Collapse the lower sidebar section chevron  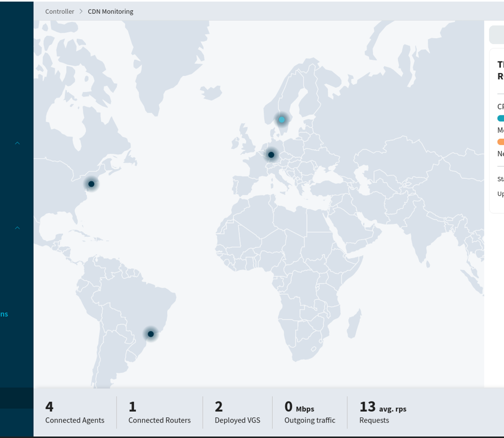coord(17,228)
